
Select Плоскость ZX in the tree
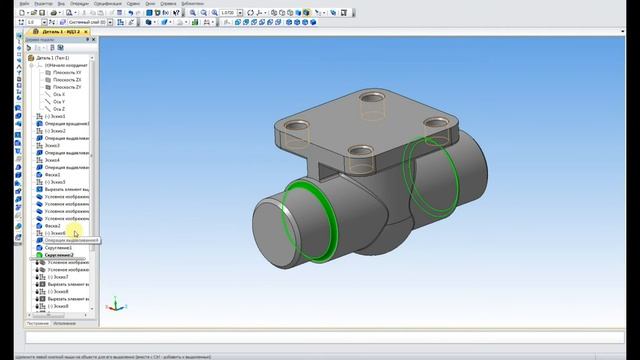[67, 80]
